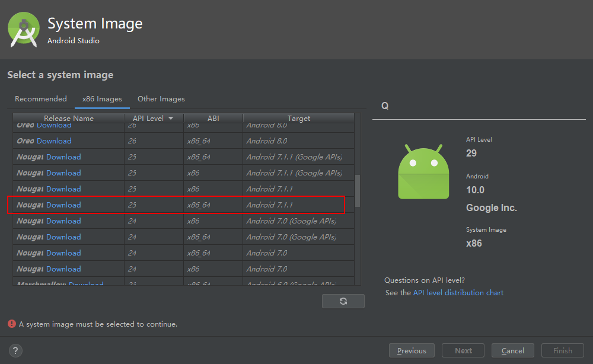The width and height of the screenshot is (593, 364).
Task: Open the Other Images tab
Action: click(161, 98)
